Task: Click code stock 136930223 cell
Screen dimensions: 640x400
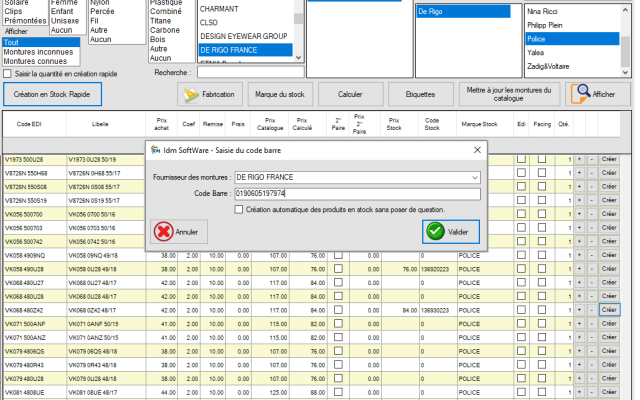Action: pos(438,311)
